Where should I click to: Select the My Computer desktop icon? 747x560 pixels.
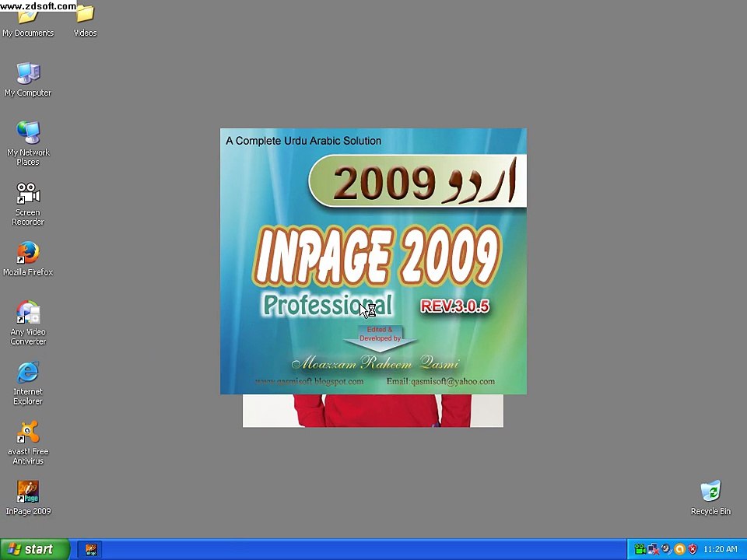pyautogui.click(x=28, y=79)
